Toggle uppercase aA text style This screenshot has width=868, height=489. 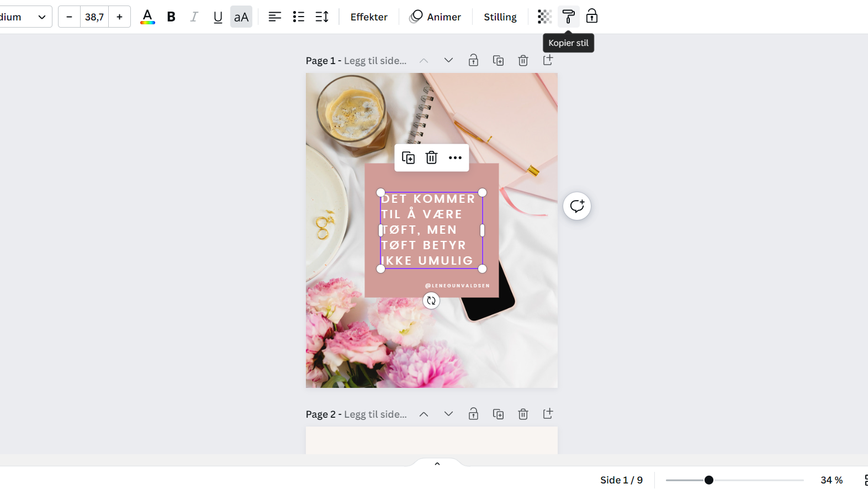click(x=241, y=17)
